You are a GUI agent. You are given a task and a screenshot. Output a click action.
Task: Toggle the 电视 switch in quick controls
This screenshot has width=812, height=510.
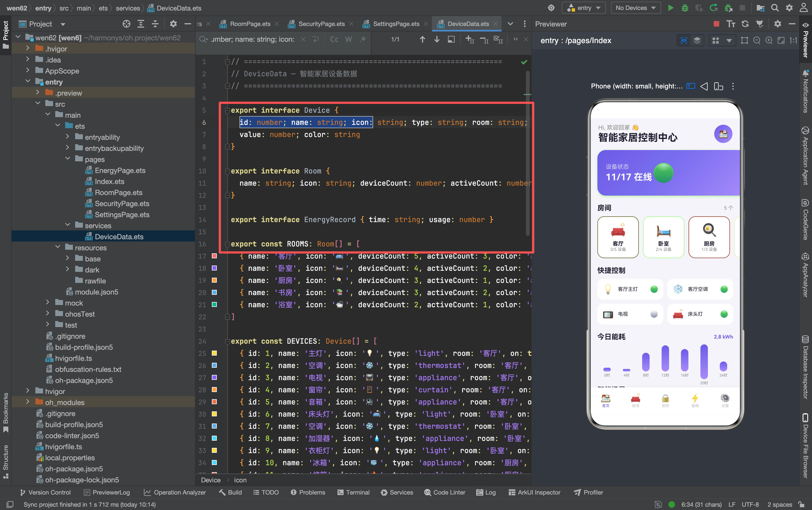[654, 314]
